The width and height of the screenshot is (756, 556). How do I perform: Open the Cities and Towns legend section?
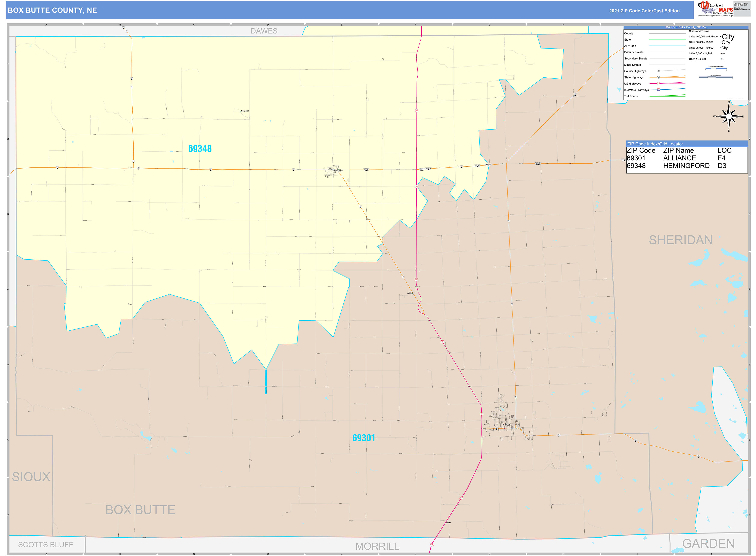tap(699, 31)
